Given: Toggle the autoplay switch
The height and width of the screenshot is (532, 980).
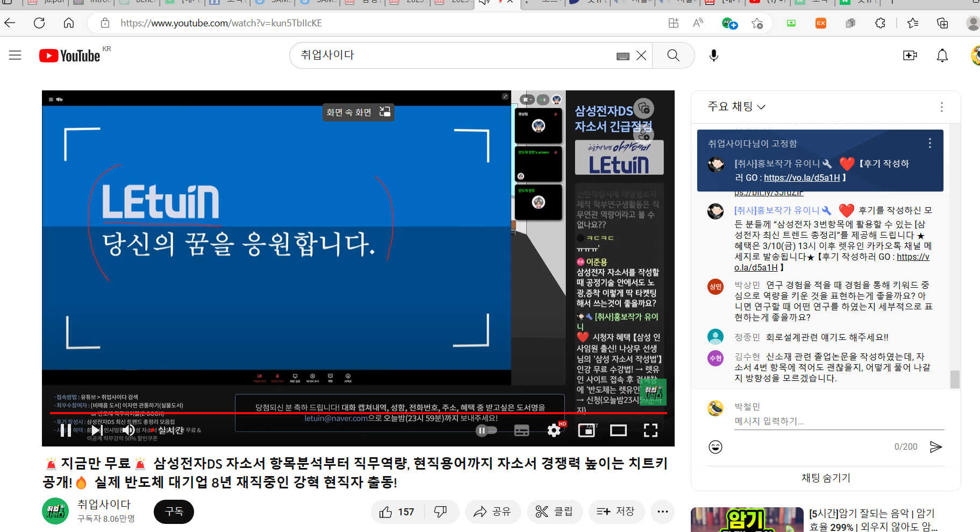Looking at the screenshot, I should tap(486, 430).
